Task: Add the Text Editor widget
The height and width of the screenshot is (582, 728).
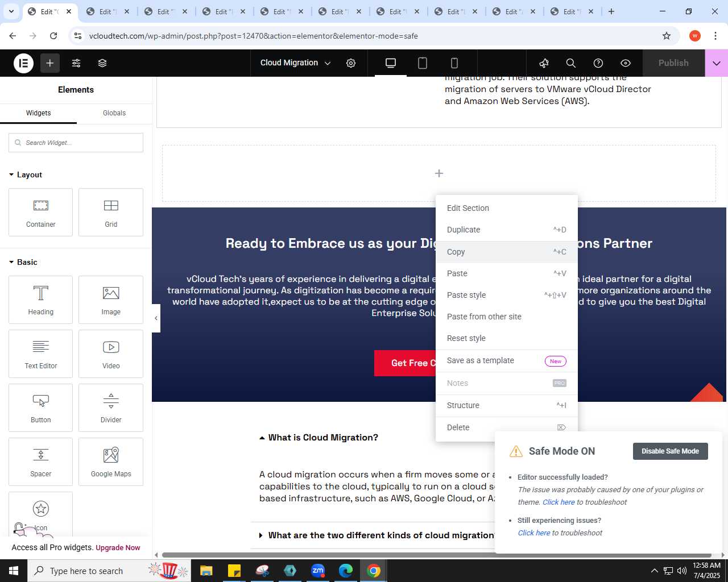Action: point(41,354)
